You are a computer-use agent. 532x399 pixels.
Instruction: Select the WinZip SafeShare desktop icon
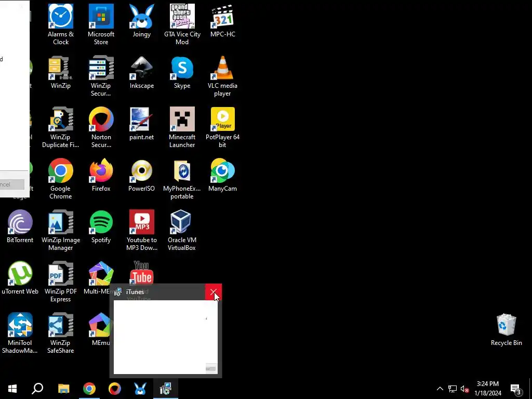click(61, 333)
